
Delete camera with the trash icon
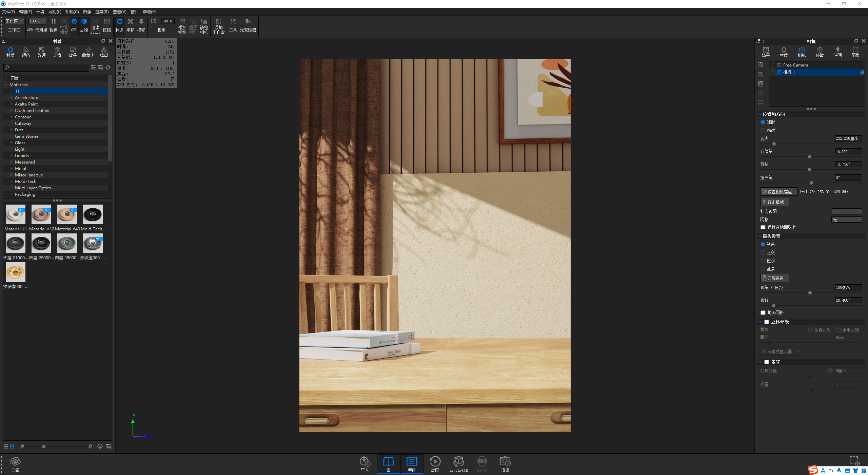pyautogui.click(x=761, y=84)
